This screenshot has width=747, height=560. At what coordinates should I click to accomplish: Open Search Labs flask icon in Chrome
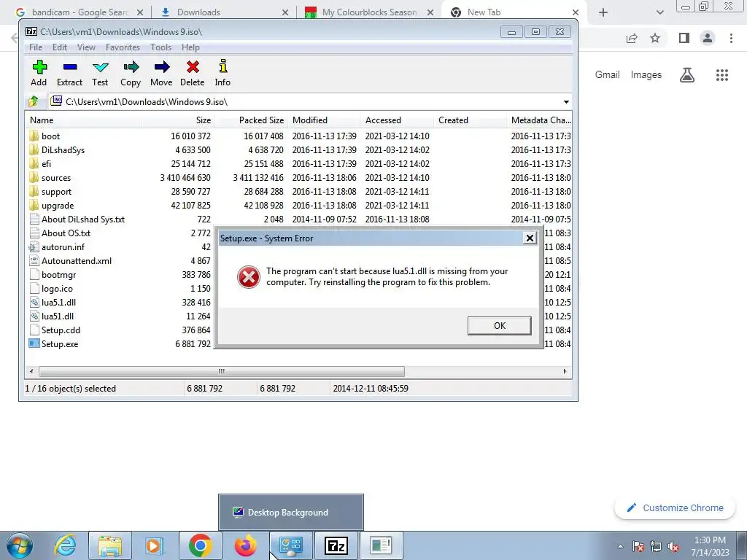[x=687, y=75]
